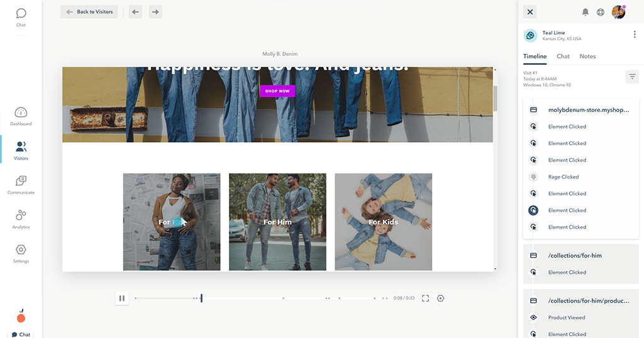The height and width of the screenshot is (338, 644).
Task: Open replay playback settings gear
Action: 440,298
